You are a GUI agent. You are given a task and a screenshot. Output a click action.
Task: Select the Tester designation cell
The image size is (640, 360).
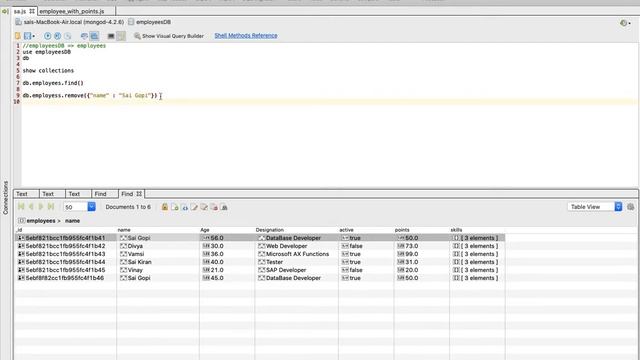297,262
